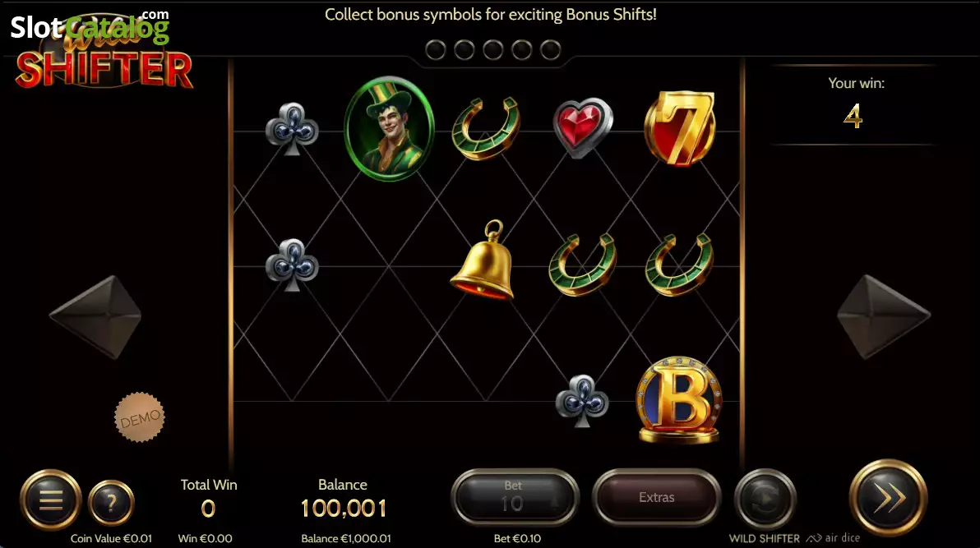Click the top row horseshoe symbol
The height and width of the screenshot is (548, 980).
tap(486, 128)
